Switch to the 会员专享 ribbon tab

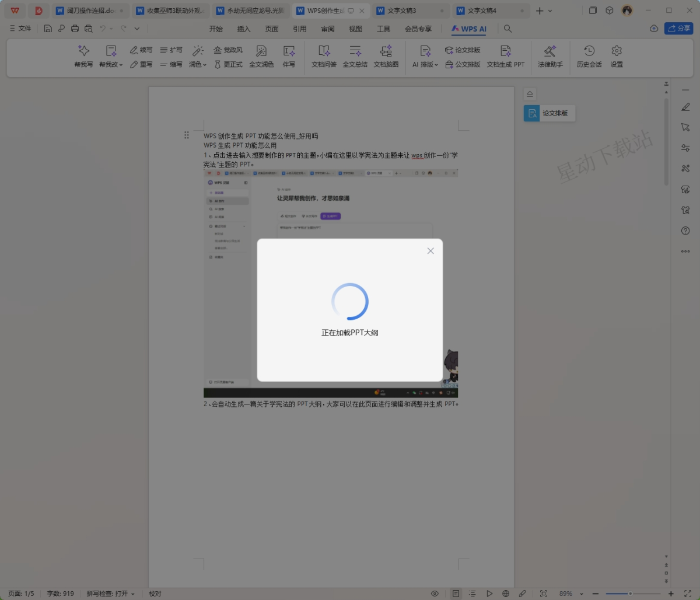click(x=418, y=29)
